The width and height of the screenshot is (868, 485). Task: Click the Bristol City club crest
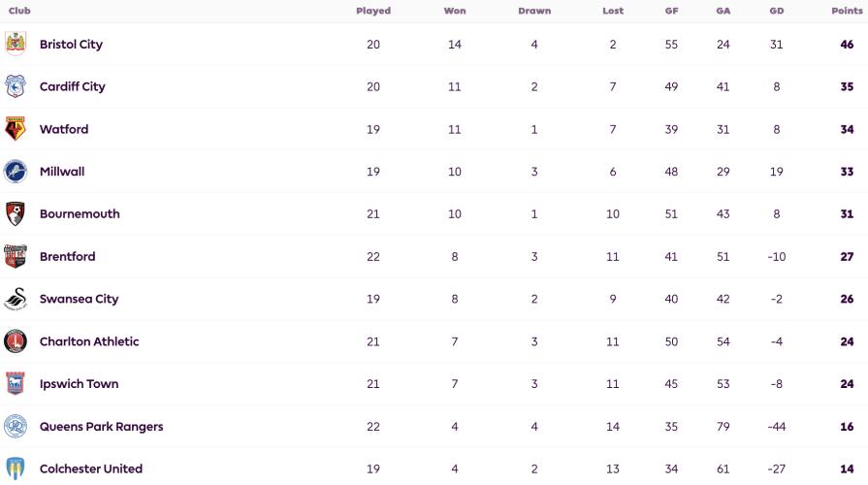point(16,44)
